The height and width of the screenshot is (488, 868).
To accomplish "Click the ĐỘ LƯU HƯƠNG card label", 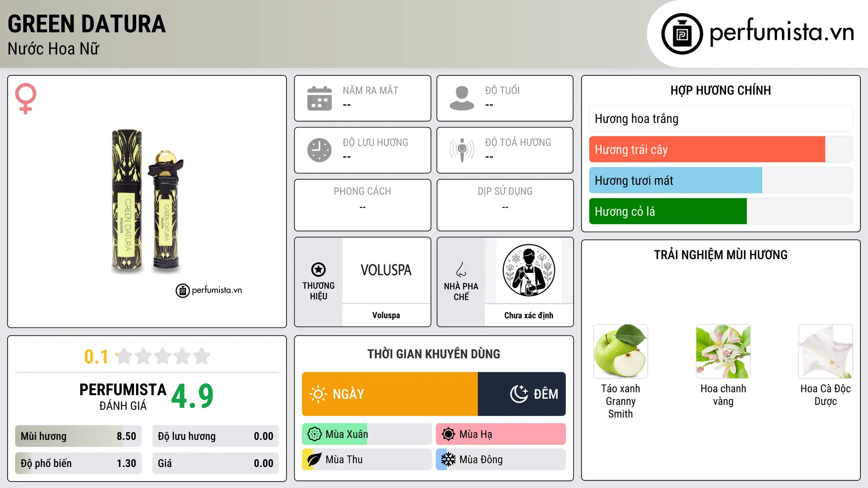I will pos(376,142).
